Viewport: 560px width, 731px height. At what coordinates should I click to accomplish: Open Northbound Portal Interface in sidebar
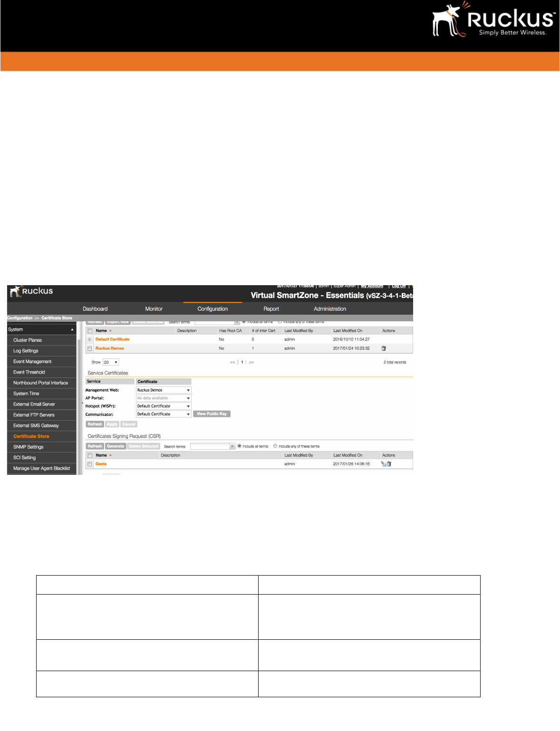pos(41,383)
